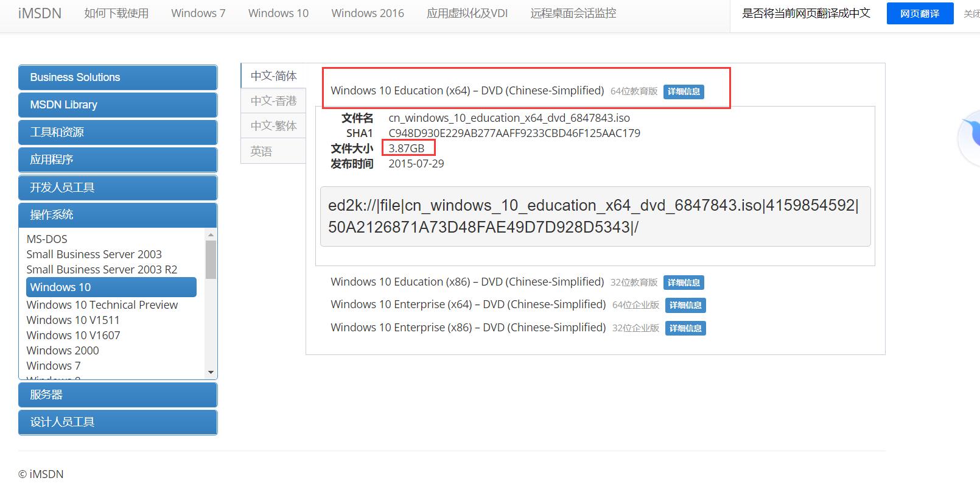Click the list scrollbar down arrow

point(211,372)
